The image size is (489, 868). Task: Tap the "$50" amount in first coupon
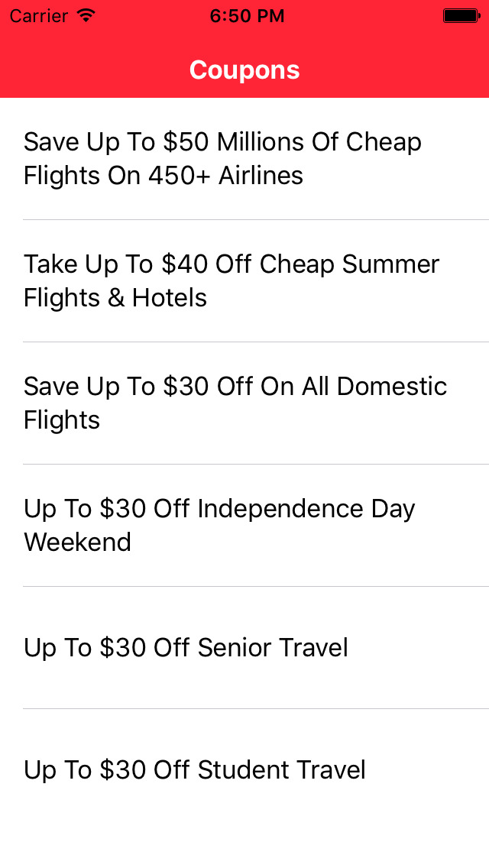pos(186,142)
